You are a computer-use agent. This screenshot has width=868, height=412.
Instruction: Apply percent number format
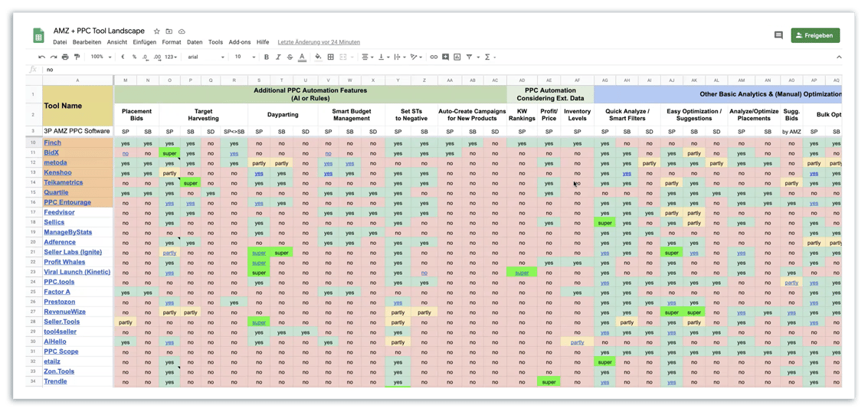pos(133,57)
